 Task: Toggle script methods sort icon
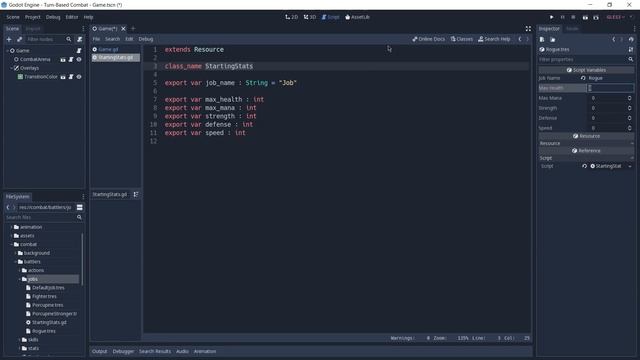(x=136, y=194)
